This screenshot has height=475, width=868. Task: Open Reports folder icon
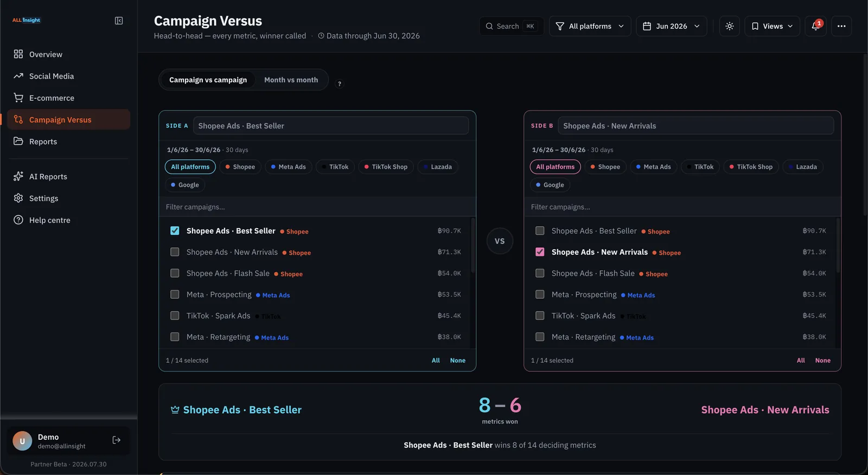click(18, 141)
